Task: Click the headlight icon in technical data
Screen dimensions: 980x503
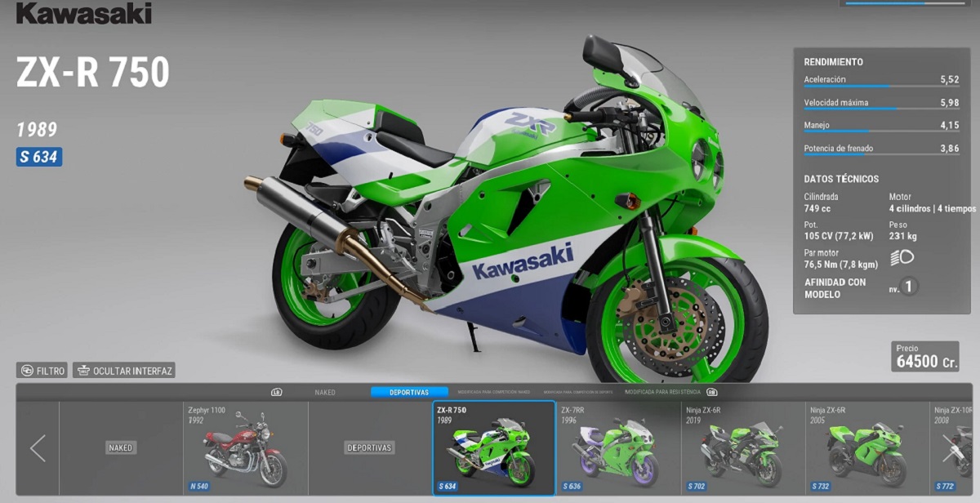Action: coord(902,257)
